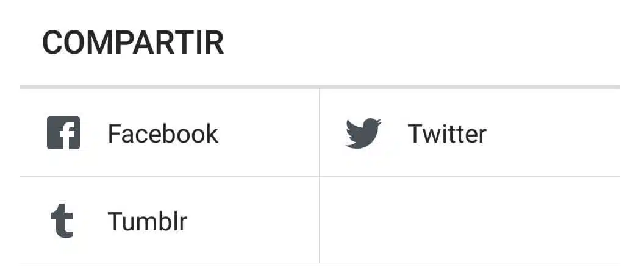Screen dimensions: 644x273
Task: Open Twitter sharing via its name
Action: [x=447, y=133]
